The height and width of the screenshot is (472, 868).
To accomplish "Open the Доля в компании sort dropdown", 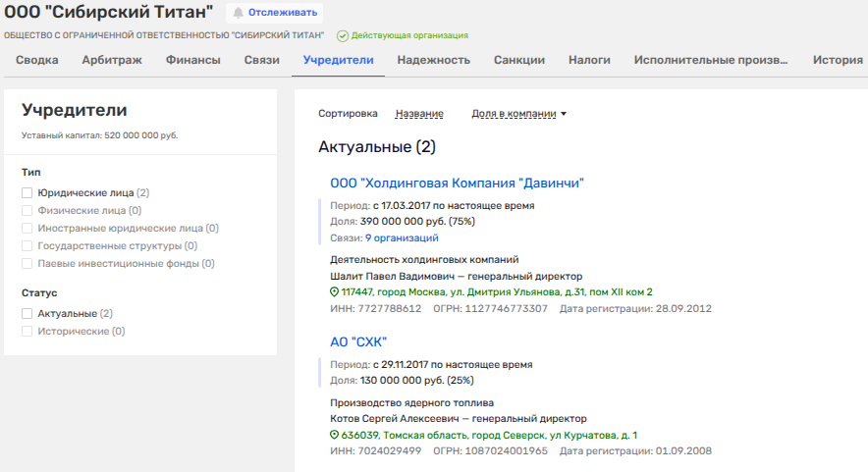I will pos(519,114).
